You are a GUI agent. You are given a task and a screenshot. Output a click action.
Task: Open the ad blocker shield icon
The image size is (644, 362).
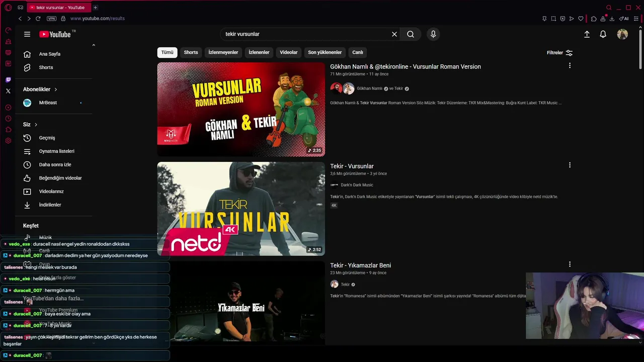point(562,19)
